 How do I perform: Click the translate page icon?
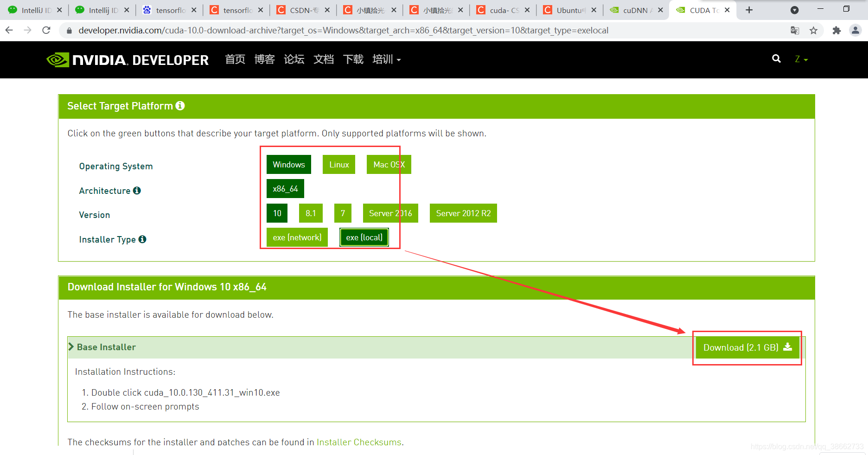coord(795,31)
